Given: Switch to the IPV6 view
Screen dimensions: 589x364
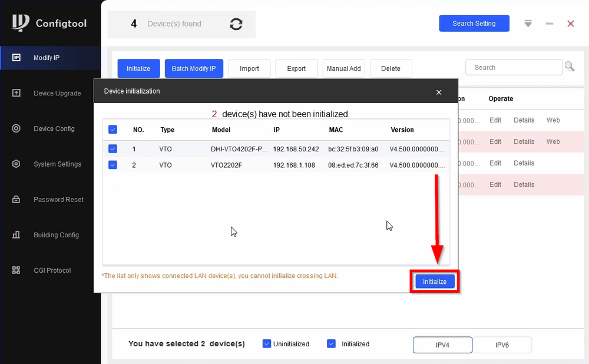Looking at the screenshot, I should coord(502,345).
